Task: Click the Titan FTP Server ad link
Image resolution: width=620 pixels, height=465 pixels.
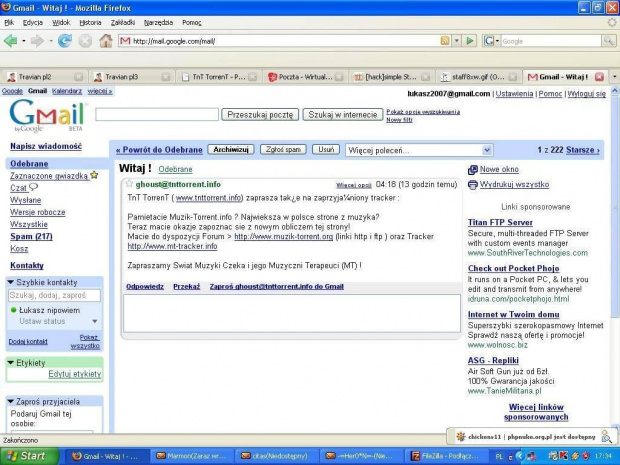Action: tap(500, 222)
